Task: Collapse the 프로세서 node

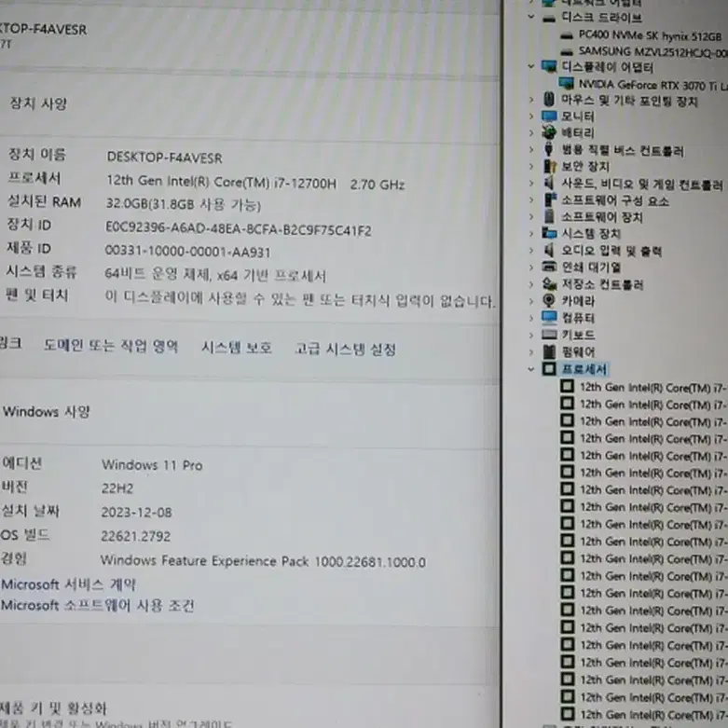Action: point(531,369)
